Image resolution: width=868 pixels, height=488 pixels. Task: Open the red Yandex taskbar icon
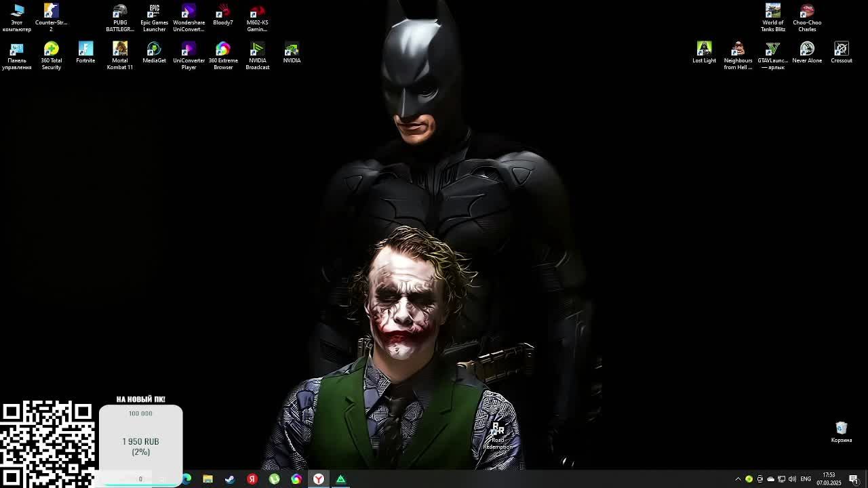(x=252, y=479)
